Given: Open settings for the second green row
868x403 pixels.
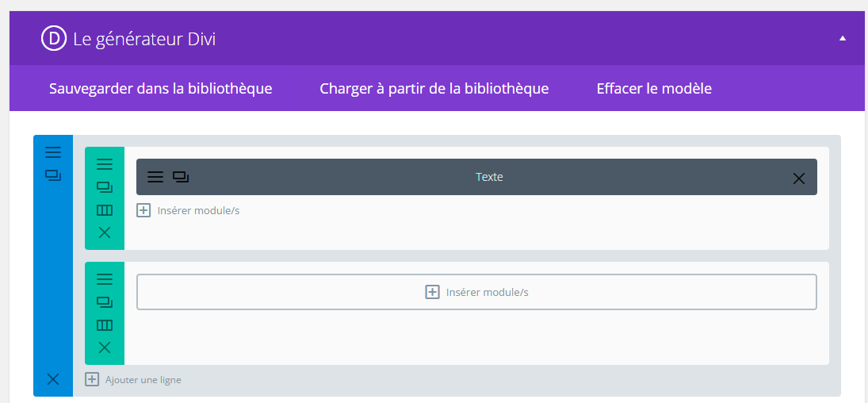Looking at the screenshot, I should (x=105, y=279).
